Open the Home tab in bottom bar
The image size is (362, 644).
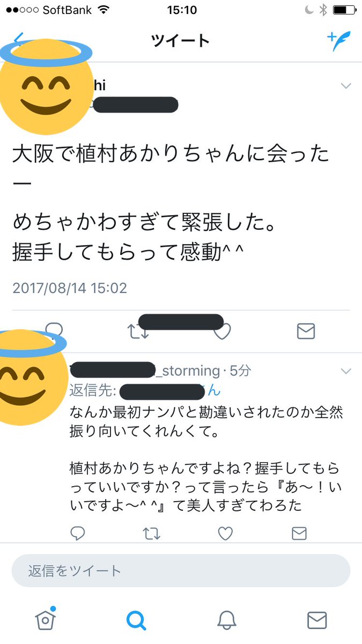[x=46, y=620]
